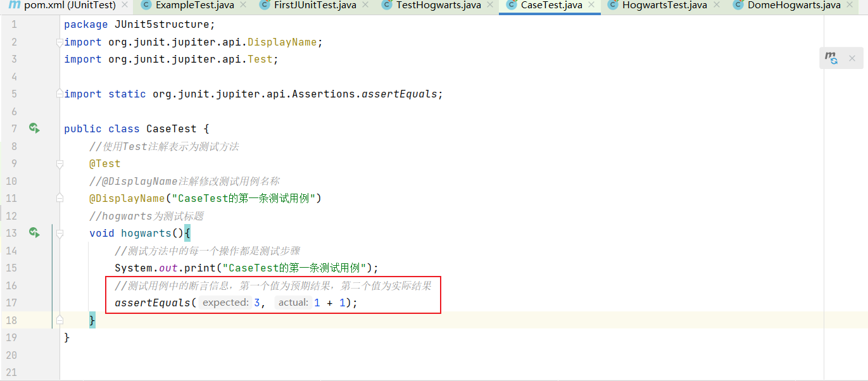The height and width of the screenshot is (381, 868).
Task: Collapse the import block at line 2
Action: pos(60,42)
